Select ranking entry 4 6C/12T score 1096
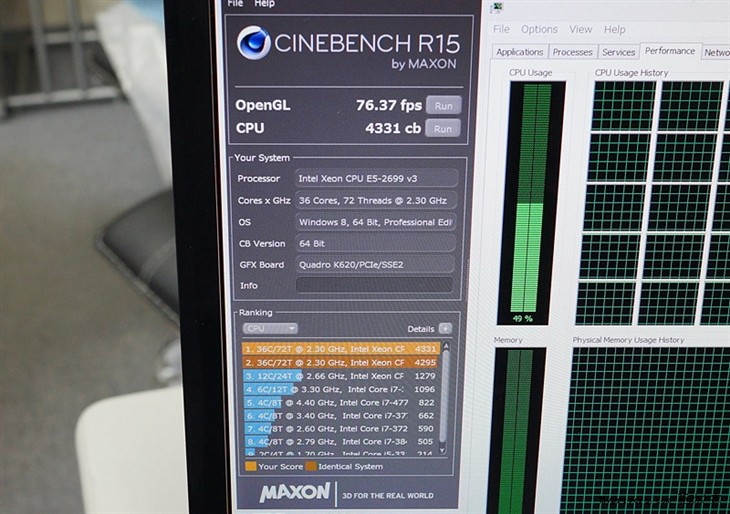This screenshot has width=730, height=514. [340, 389]
